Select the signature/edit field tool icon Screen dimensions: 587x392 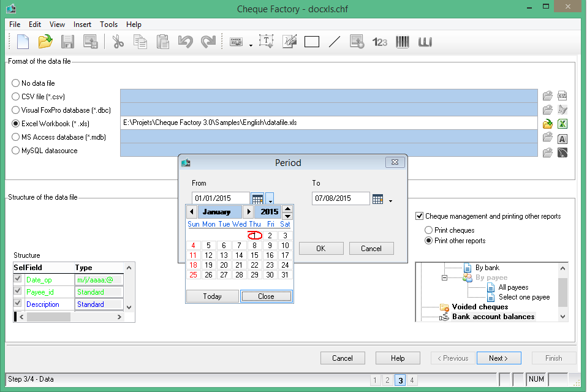289,42
